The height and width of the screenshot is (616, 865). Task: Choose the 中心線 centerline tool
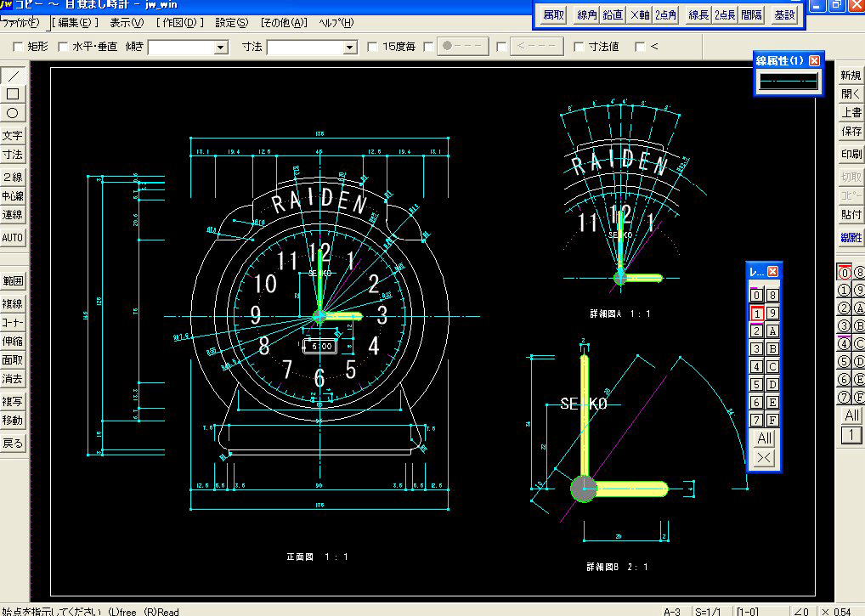pyautogui.click(x=13, y=195)
